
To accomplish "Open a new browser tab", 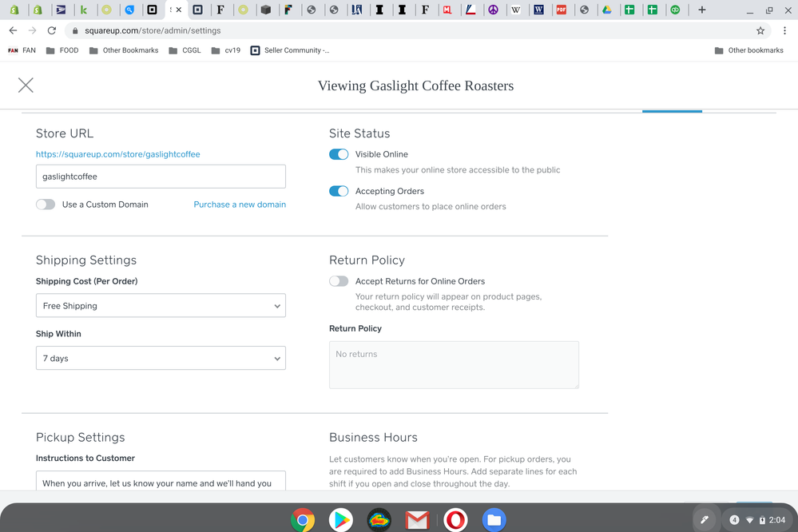I will point(702,10).
